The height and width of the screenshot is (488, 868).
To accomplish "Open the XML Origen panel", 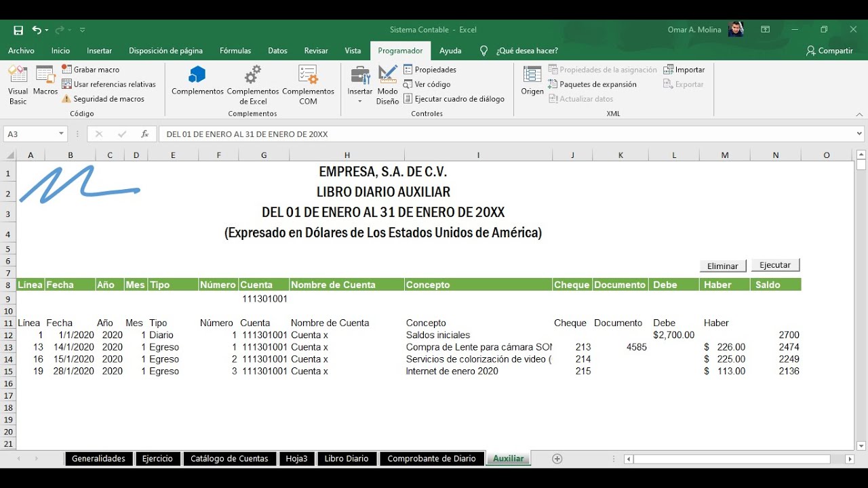I will click(x=532, y=81).
